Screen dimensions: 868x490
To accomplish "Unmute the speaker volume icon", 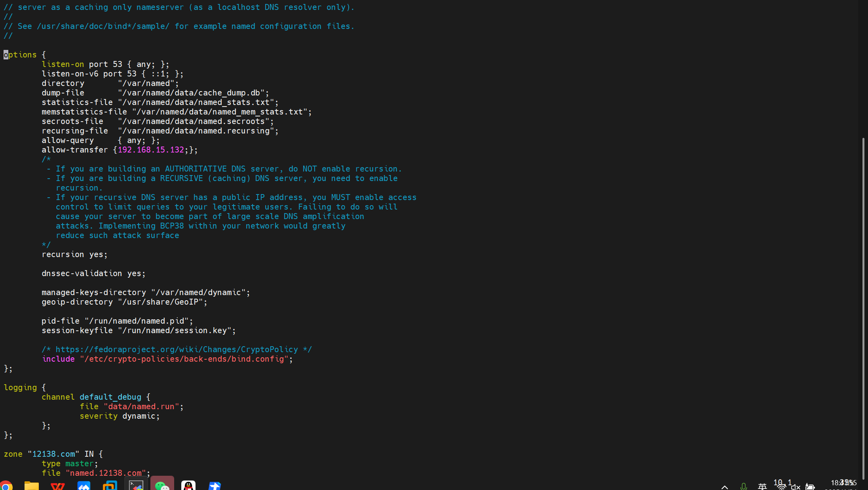I will pyautogui.click(x=795, y=486).
